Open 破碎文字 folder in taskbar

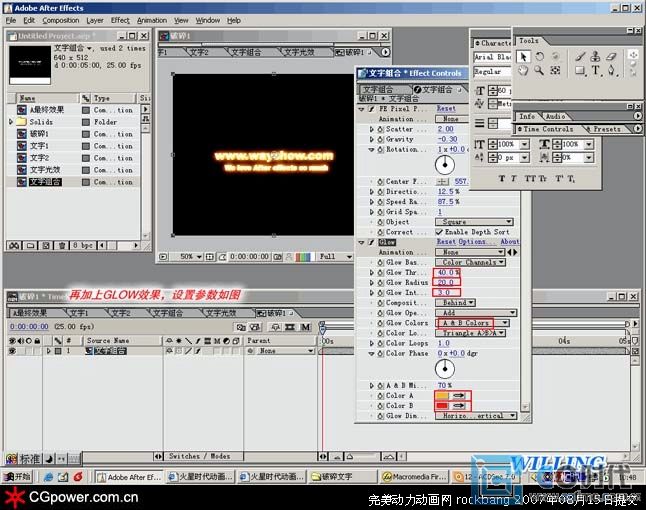click(342, 477)
